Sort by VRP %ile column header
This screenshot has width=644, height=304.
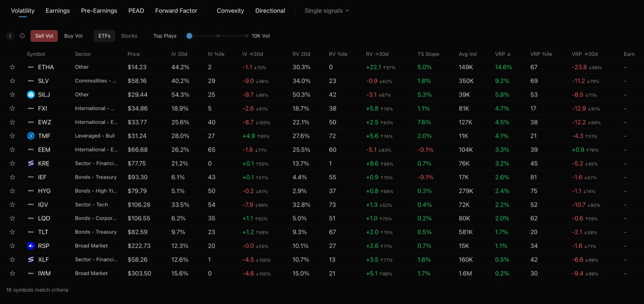coord(541,54)
